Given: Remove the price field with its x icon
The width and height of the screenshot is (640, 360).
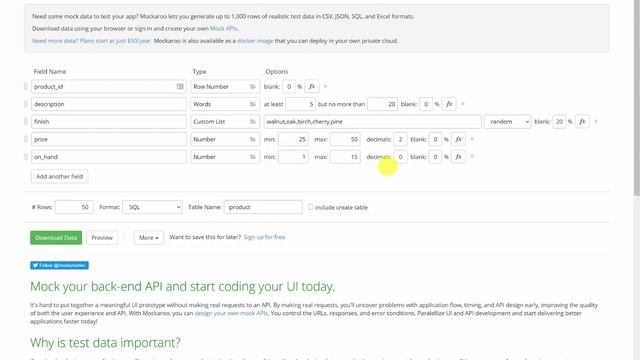Looking at the screenshot, I should click(x=472, y=139).
